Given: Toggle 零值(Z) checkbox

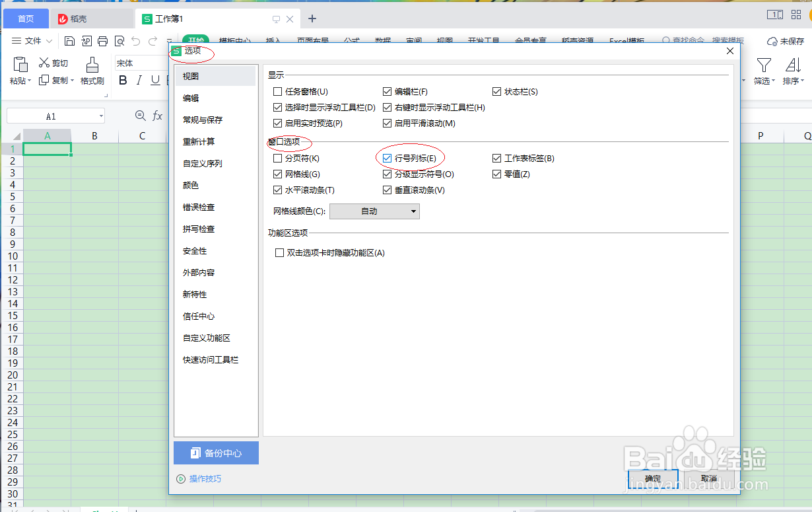Looking at the screenshot, I should tap(496, 174).
